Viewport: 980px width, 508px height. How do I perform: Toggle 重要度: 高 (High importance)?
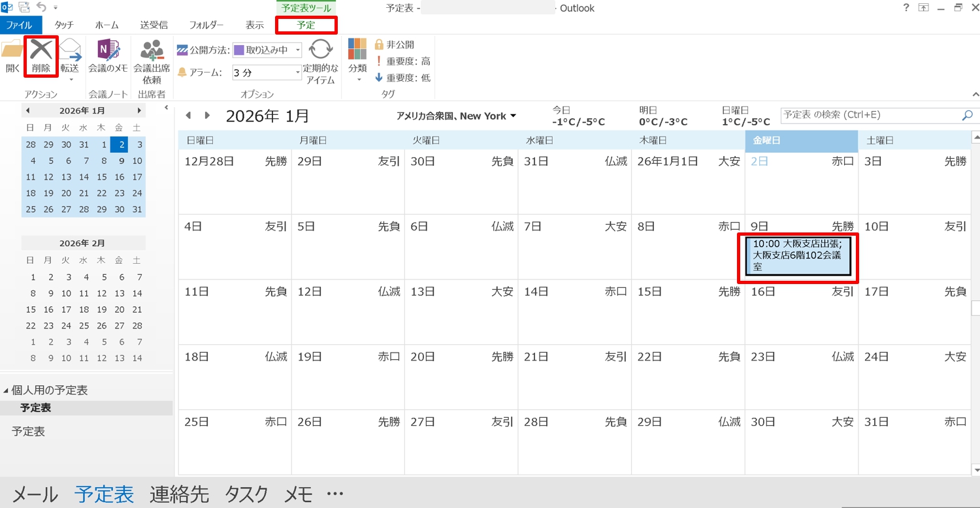402,61
